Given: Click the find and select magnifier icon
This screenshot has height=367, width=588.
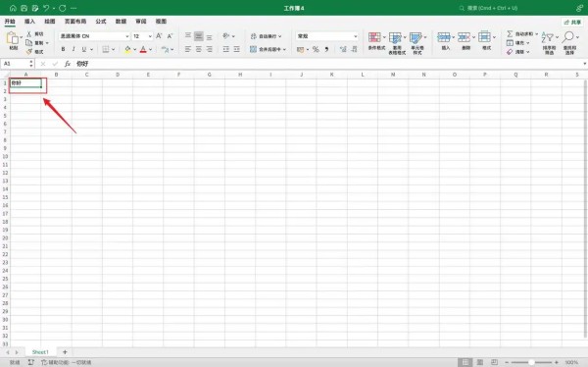Looking at the screenshot, I should [x=568, y=37].
